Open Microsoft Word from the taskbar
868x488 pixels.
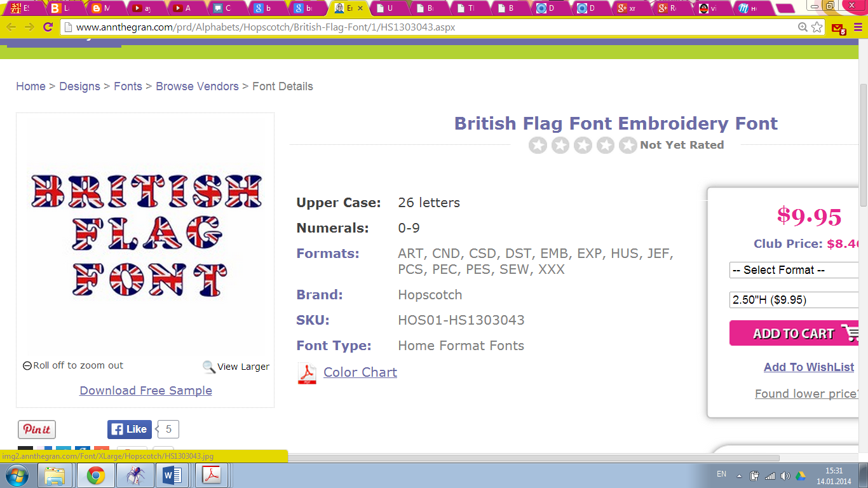pyautogui.click(x=173, y=475)
